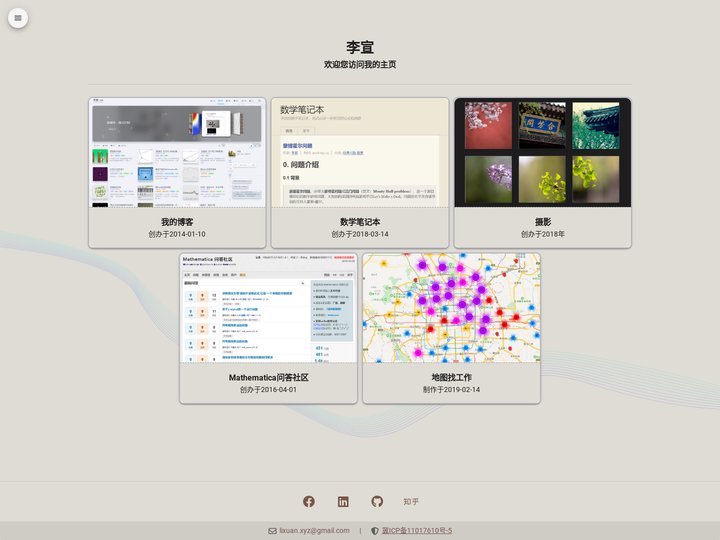Open the 地图找工作 map thumbnail
This screenshot has width=720, height=540.
[x=451, y=308]
